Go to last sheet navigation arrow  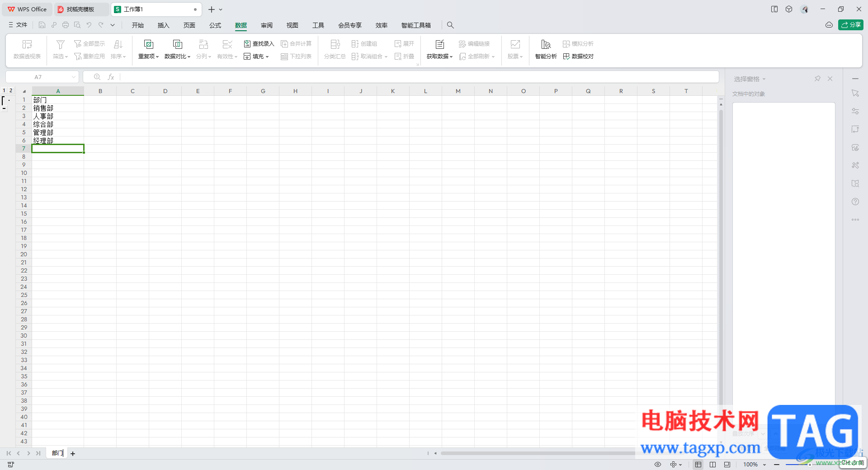pos(38,453)
